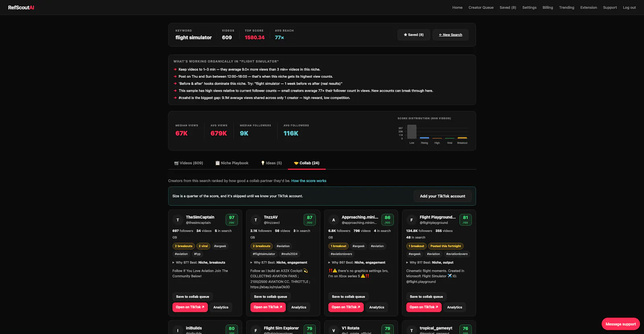Open "How the score works" link
Image resolution: width=644 pixels, height=334 pixels.
point(309,181)
